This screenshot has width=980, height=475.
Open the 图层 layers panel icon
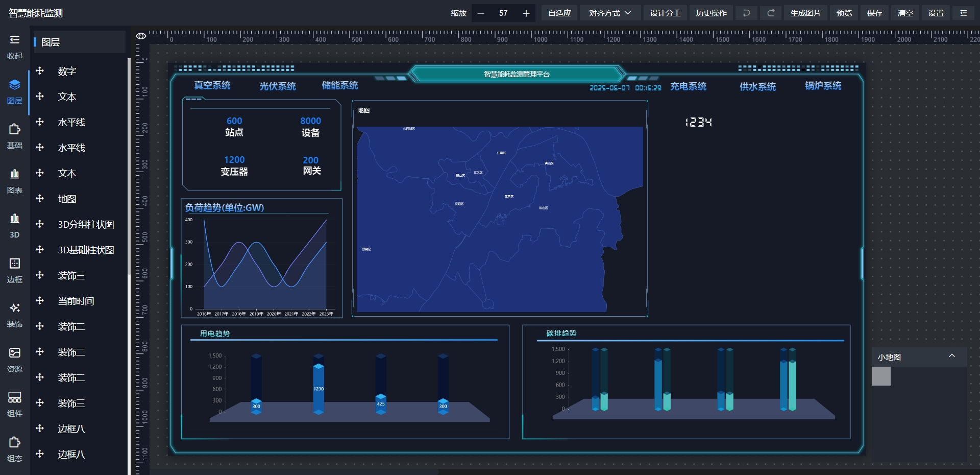point(14,85)
